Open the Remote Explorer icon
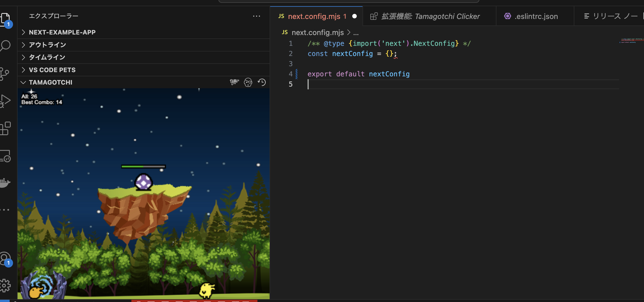This screenshot has width=644, height=302. tap(6, 156)
